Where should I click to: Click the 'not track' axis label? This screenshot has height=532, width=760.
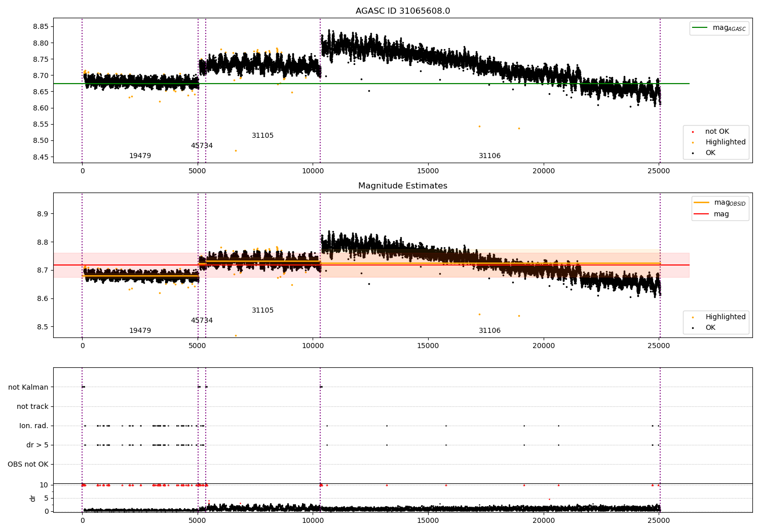(x=32, y=406)
